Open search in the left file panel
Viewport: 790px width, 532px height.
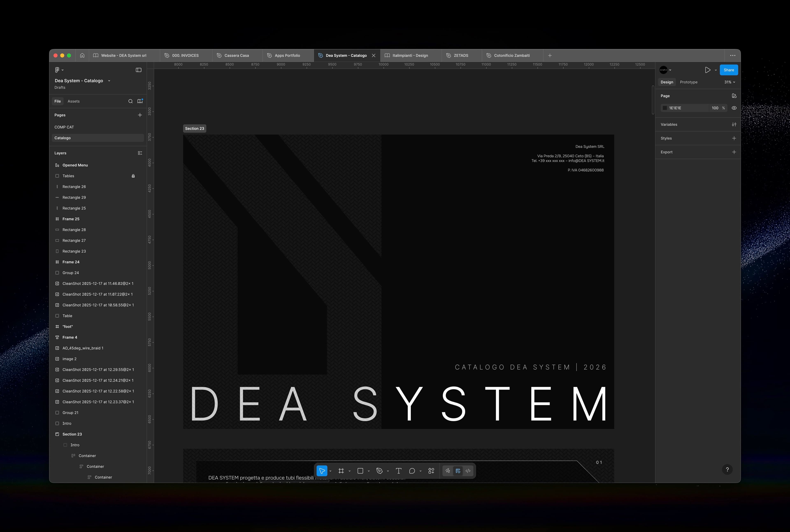click(131, 101)
